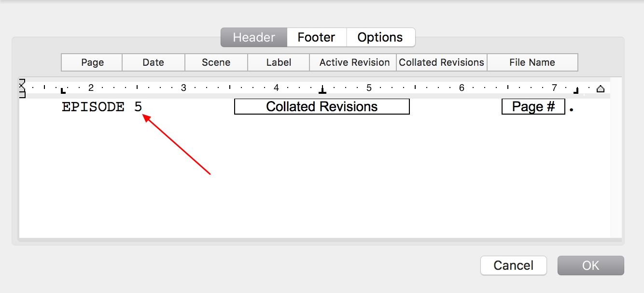This screenshot has width=644, height=293.
Task: Insert the Date field
Action: 153,62
